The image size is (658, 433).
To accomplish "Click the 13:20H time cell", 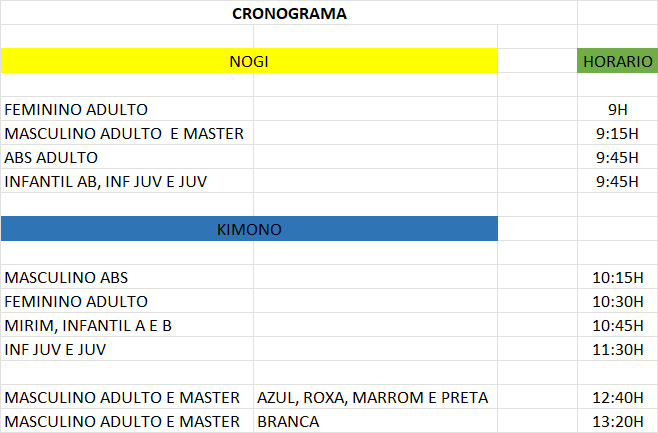I will click(617, 421).
